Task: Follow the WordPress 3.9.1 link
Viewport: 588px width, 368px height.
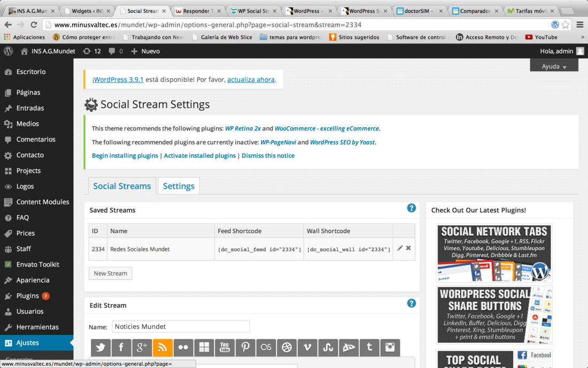Action: point(119,80)
